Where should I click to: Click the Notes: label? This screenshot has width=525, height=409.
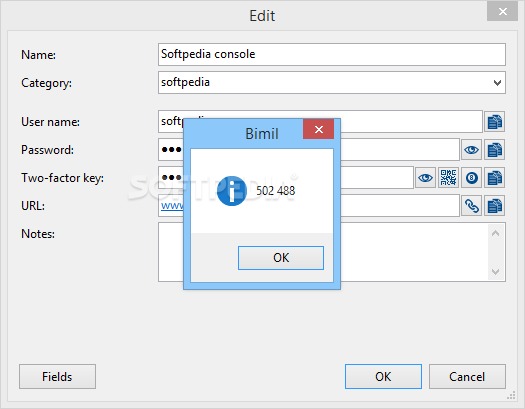[x=38, y=234]
